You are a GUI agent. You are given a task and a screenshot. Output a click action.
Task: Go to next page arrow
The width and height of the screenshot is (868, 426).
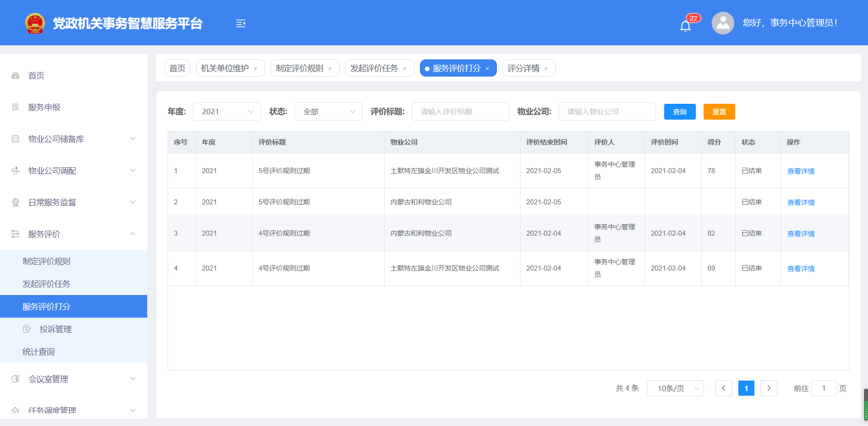769,388
